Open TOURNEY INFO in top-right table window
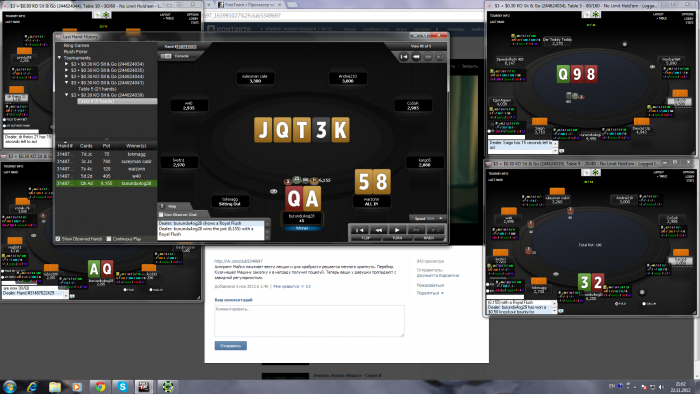 (500, 15)
